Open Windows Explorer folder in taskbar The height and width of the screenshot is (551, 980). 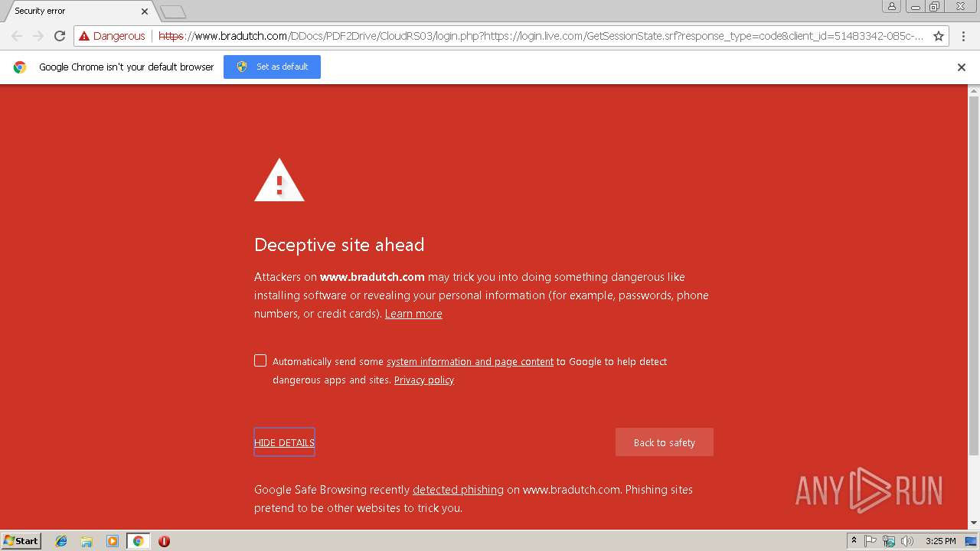coord(87,541)
